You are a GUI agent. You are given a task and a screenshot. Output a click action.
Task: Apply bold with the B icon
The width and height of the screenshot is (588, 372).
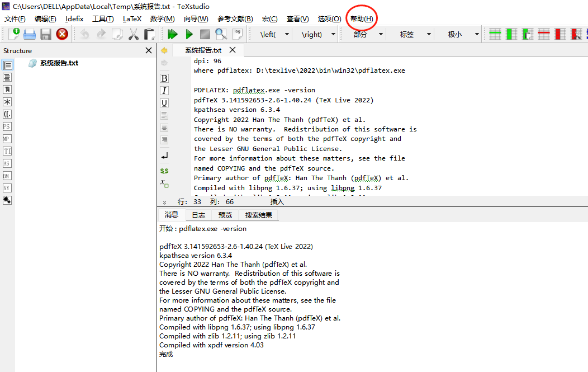[x=164, y=78]
